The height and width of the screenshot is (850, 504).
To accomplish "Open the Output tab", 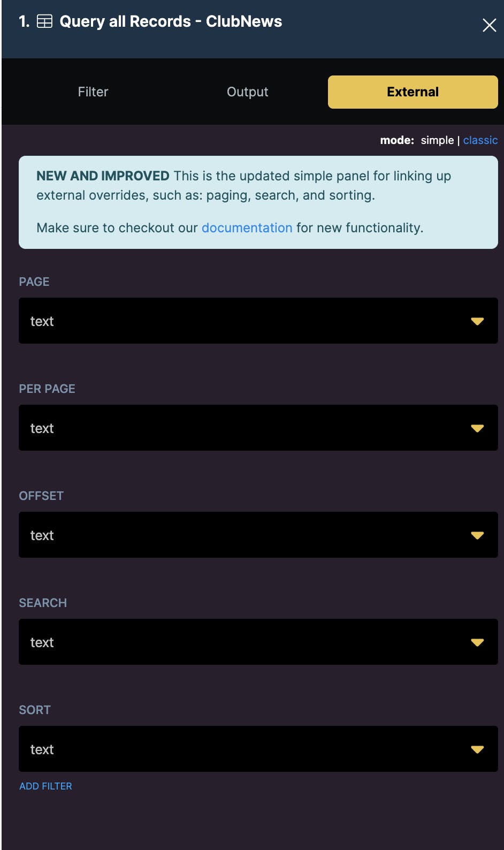I will (x=247, y=92).
